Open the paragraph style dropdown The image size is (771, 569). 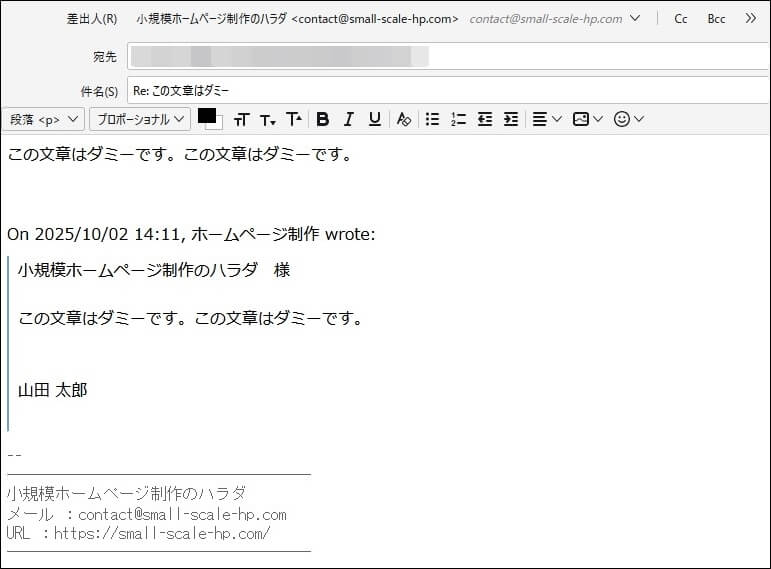click(43, 119)
